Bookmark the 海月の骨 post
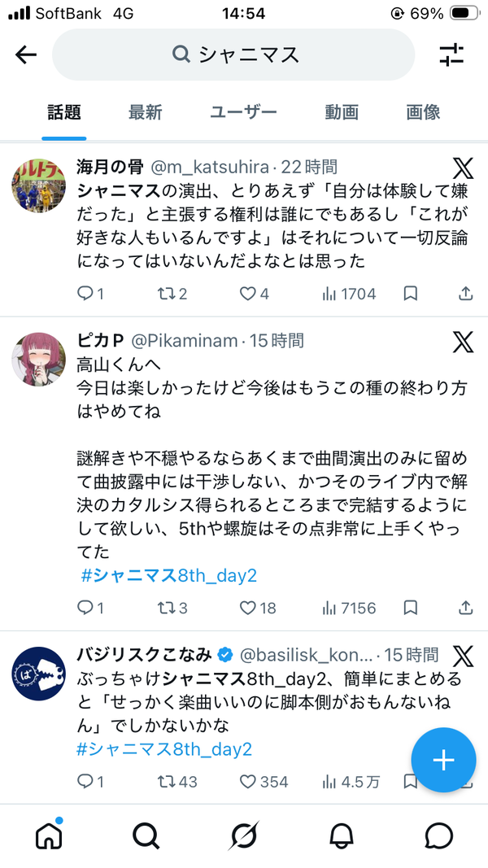The height and width of the screenshot is (868, 488). (x=410, y=294)
